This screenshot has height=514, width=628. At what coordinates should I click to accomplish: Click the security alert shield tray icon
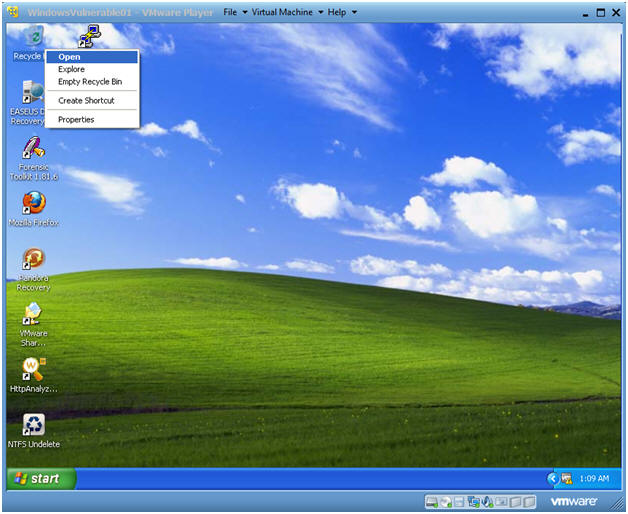point(566,478)
